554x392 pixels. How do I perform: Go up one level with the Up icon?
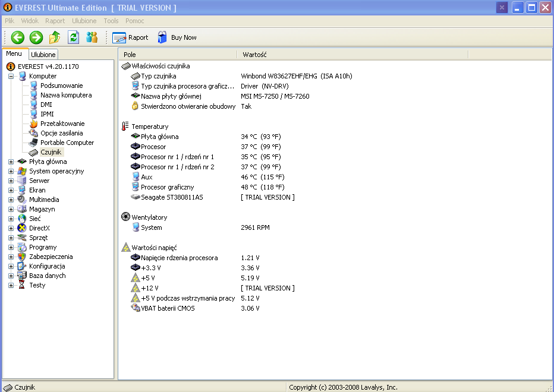55,37
